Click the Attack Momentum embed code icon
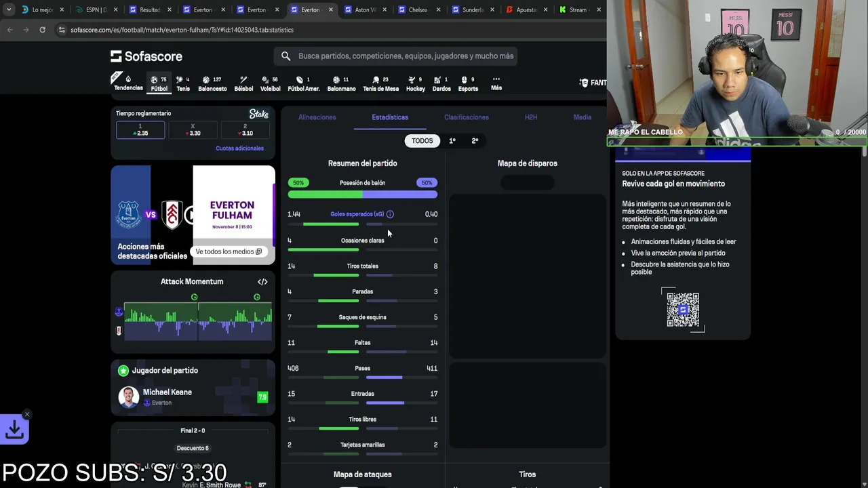 click(x=262, y=282)
